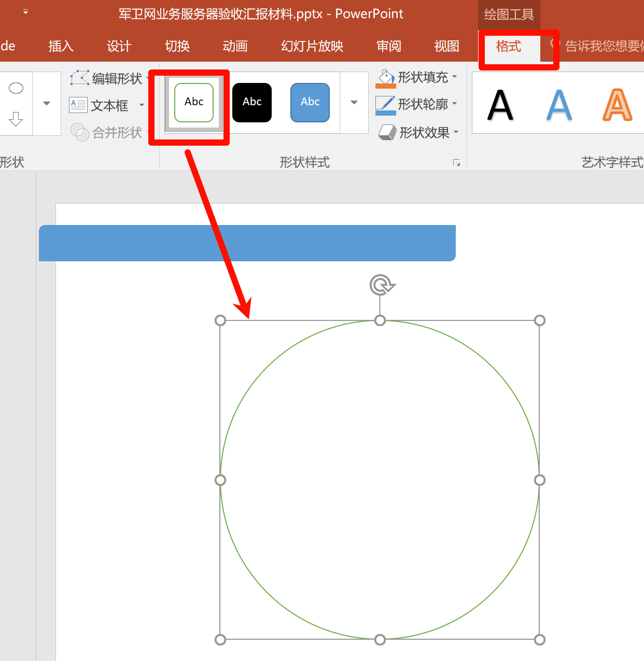The width and height of the screenshot is (644, 661).
Task: Select the down arrow shape in gallery
Action: coord(16,119)
